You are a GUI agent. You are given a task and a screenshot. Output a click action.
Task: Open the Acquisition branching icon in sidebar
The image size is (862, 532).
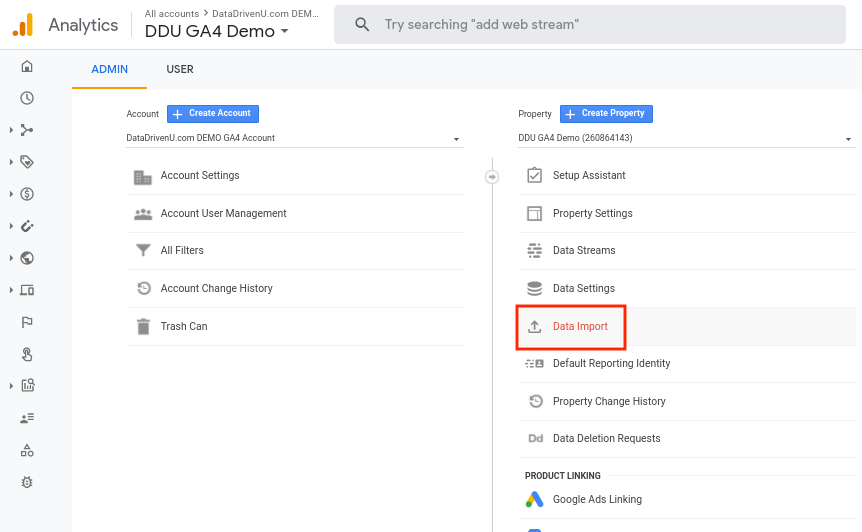coord(26,130)
